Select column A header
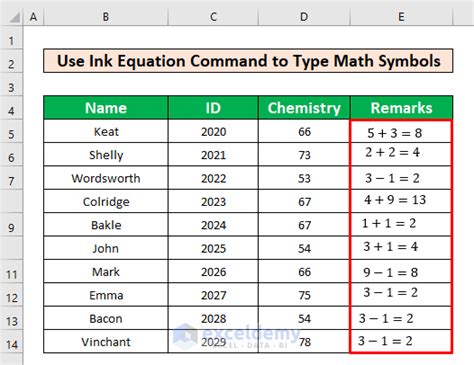The height and width of the screenshot is (365, 474). point(33,17)
